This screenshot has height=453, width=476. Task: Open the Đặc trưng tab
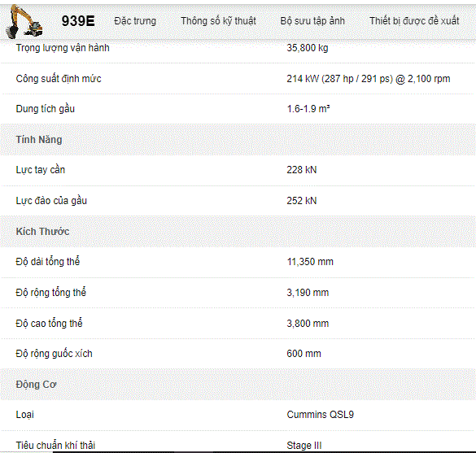135,21
